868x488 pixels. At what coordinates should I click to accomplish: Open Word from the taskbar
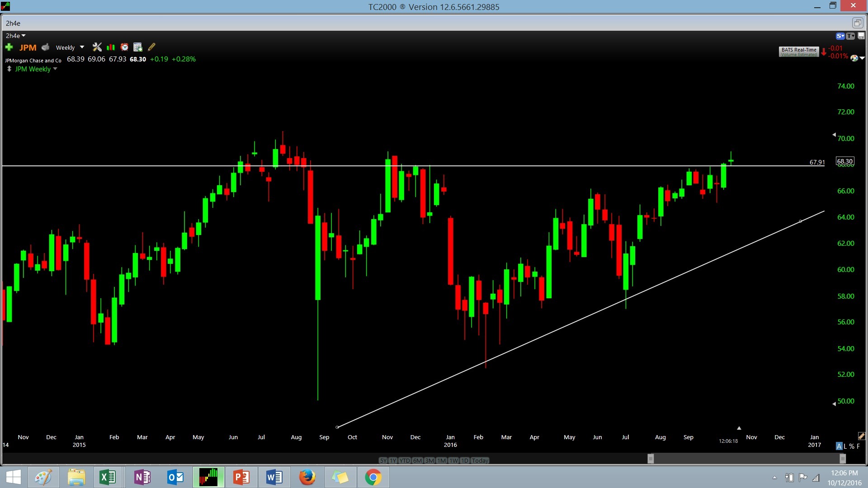click(x=274, y=477)
